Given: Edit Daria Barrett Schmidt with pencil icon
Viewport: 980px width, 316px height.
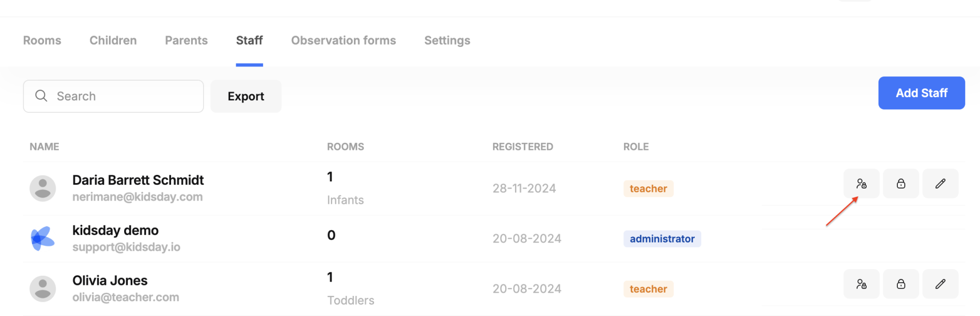Looking at the screenshot, I should coord(940,184).
